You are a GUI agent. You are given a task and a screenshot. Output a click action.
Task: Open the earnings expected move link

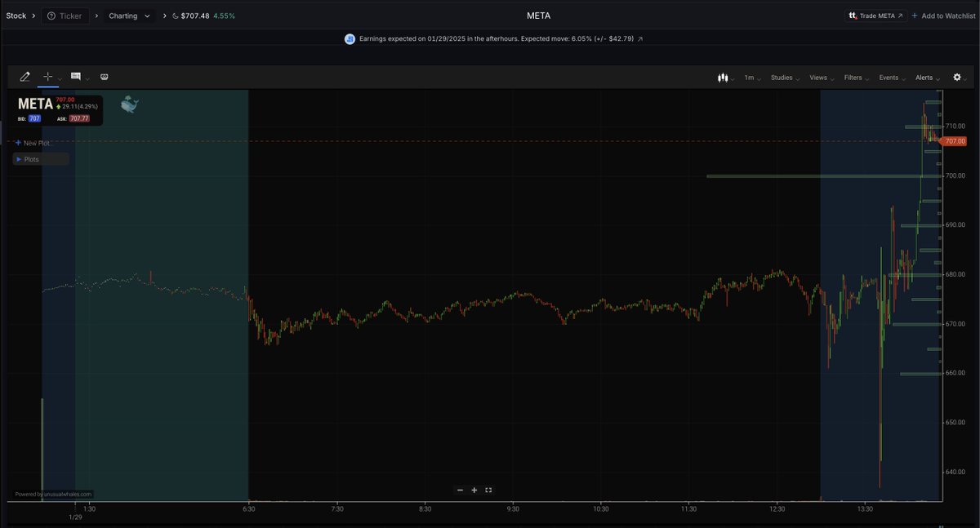(x=497, y=38)
